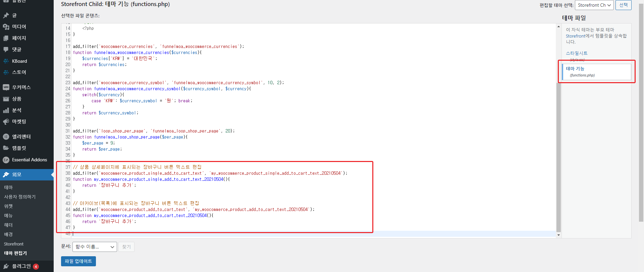Click the 댓글 comment bubble icon
The width and height of the screenshot is (644, 272).
click(x=6, y=50)
